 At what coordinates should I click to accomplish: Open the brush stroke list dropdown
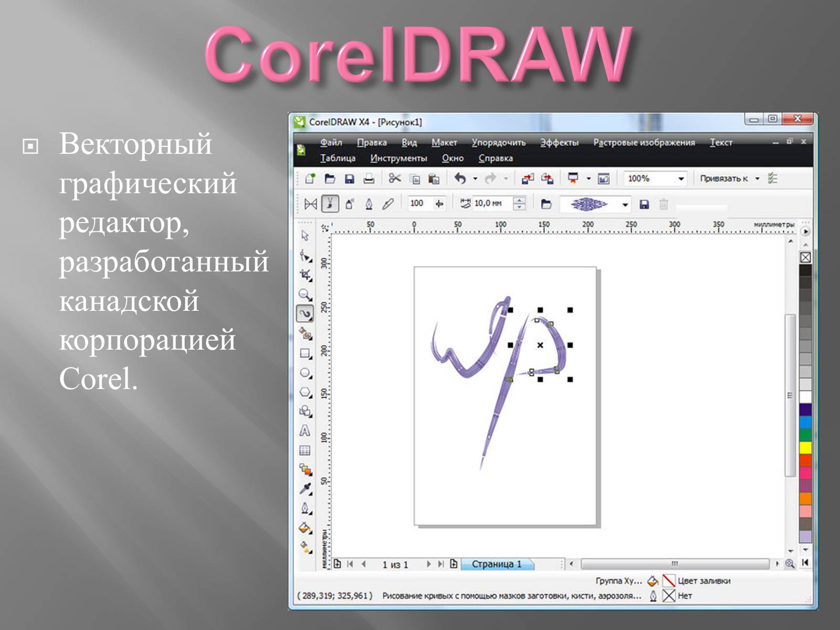pyautogui.click(x=625, y=205)
